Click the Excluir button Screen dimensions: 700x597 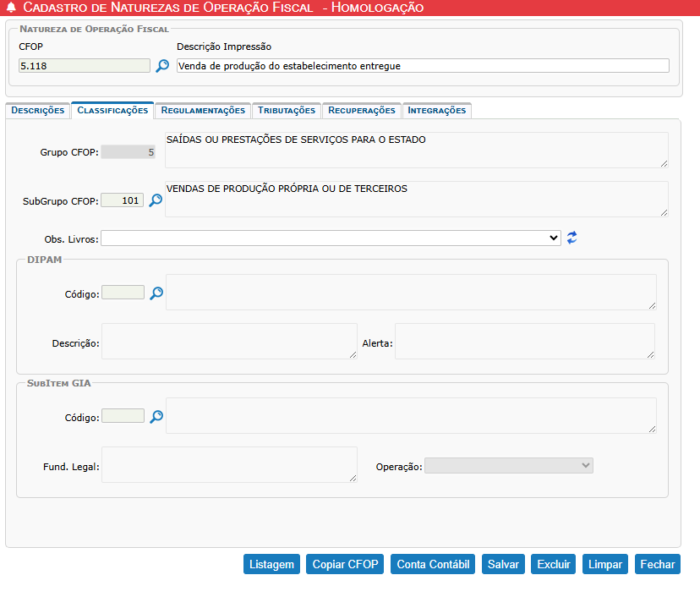point(554,565)
